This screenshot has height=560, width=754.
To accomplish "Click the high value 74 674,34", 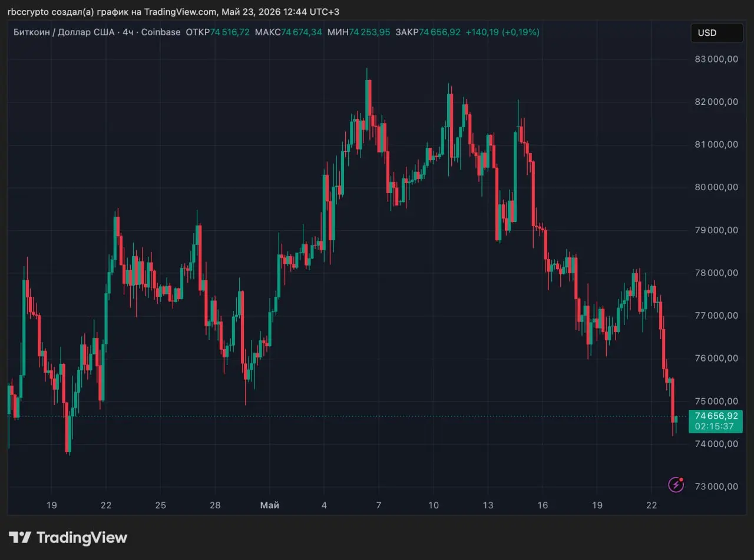I will tap(302, 32).
